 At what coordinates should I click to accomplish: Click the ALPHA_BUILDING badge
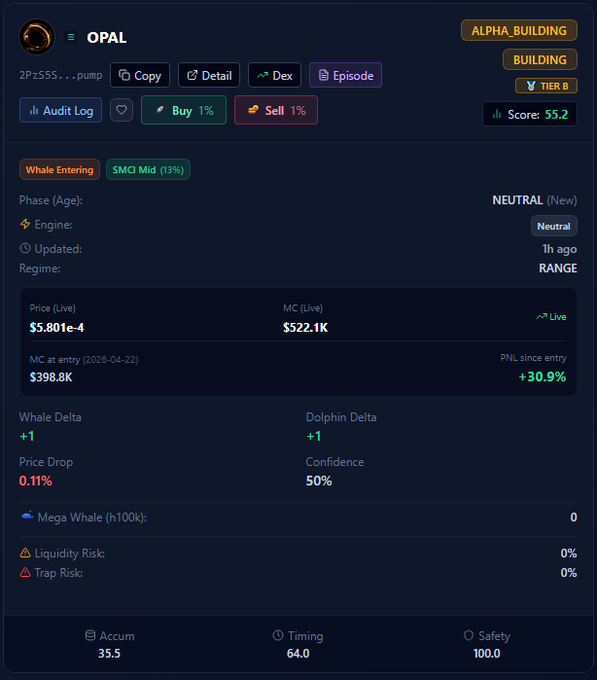[519, 30]
